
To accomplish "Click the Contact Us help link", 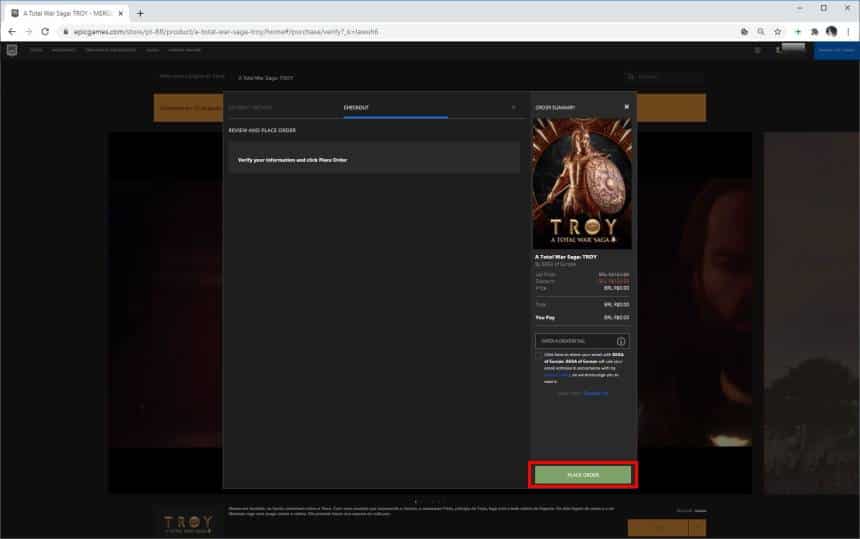I will [x=596, y=394].
